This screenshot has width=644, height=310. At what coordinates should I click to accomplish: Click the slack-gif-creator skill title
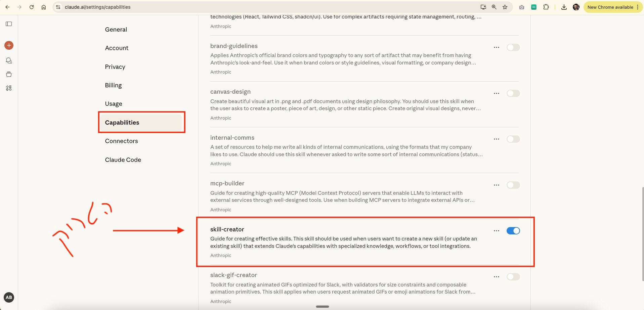(x=233, y=275)
